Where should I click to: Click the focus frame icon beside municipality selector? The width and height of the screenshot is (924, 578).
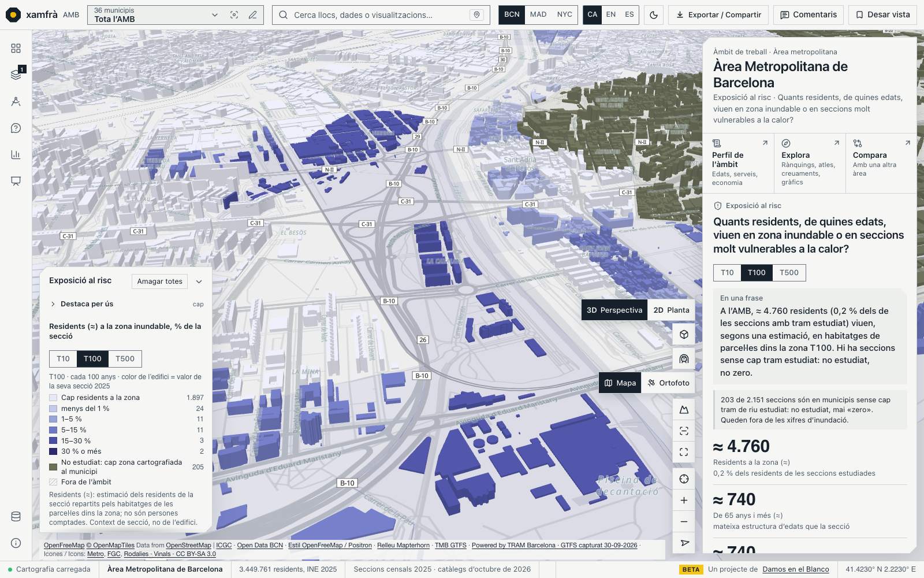234,15
